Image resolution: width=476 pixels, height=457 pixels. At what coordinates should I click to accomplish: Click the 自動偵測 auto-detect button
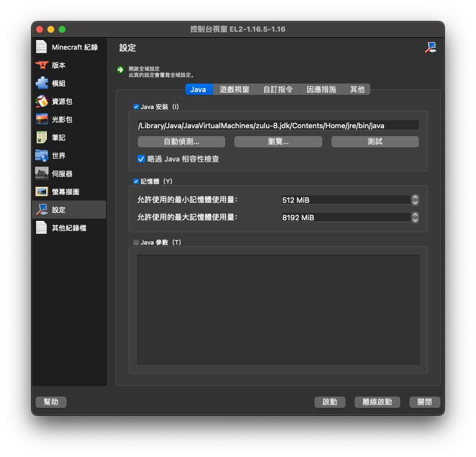181,141
